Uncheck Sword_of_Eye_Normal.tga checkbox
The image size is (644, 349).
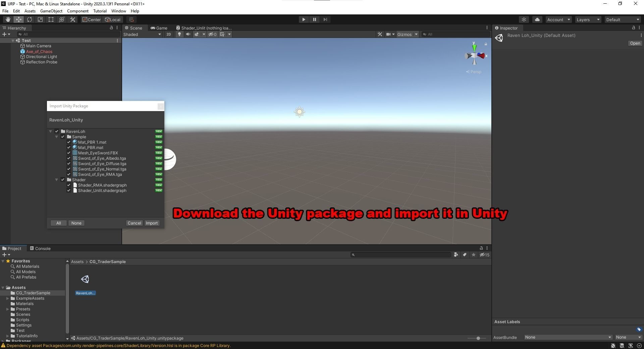pos(69,169)
